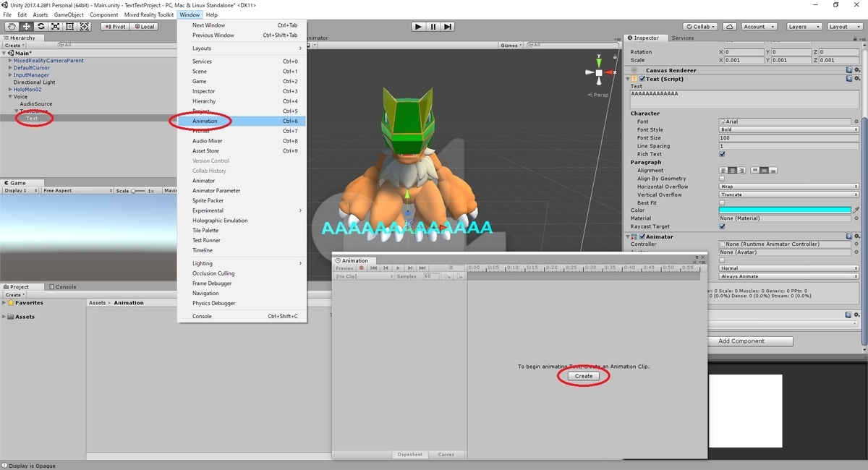Open Text (Script) component gear menu
The image size is (868, 470).
pyautogui.click(x=857, y=79)
